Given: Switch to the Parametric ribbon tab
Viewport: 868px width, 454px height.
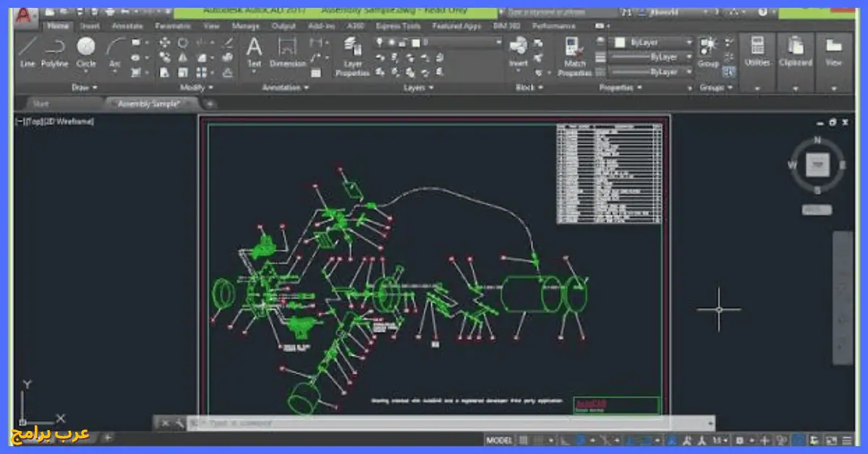Looking at the screenshot, I should coord(172,25).
